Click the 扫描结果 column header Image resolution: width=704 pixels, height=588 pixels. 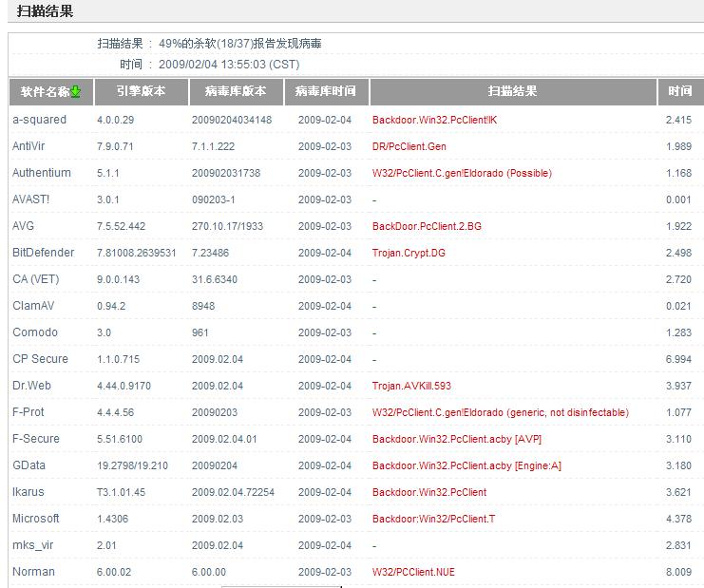click(x=513, y=91)
